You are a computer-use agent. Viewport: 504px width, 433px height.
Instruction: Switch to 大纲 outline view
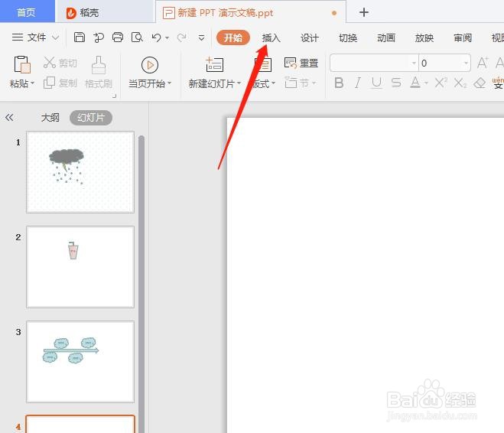point(50,118)
